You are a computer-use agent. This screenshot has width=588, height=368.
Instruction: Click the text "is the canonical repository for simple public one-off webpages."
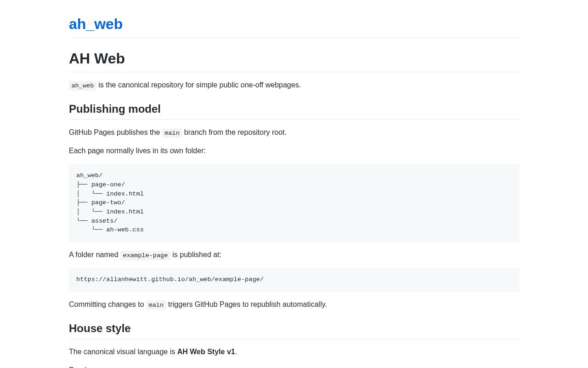[x=199, y=85]
